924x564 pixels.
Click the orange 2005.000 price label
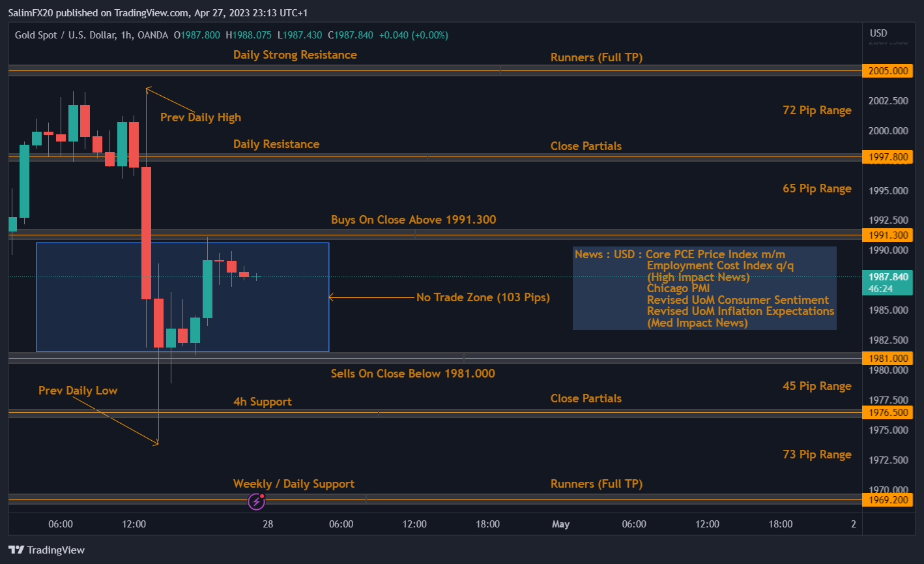pyautogui.click(x=888, y=70)
